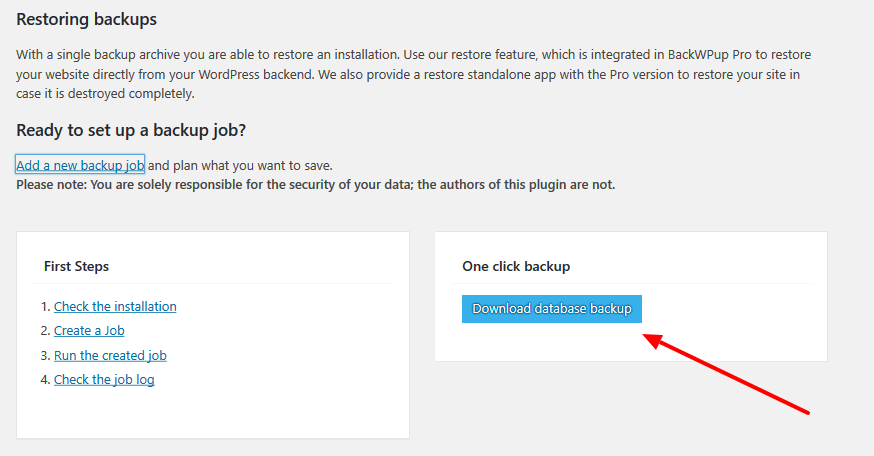874x456 pixels.
Task: Click the Download database backup button
Action: (x=552, y=309)
